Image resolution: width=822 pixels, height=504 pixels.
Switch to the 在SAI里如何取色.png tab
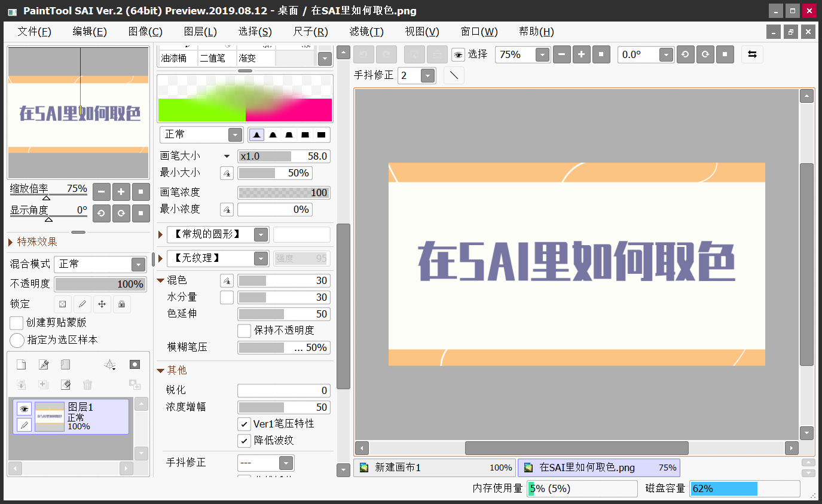(x=599, y=468)
